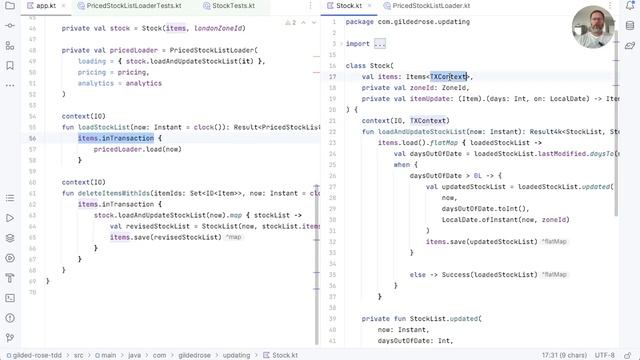Click loadStockList function name
This screenshot has height=360, width=640.
coord(104,127)
